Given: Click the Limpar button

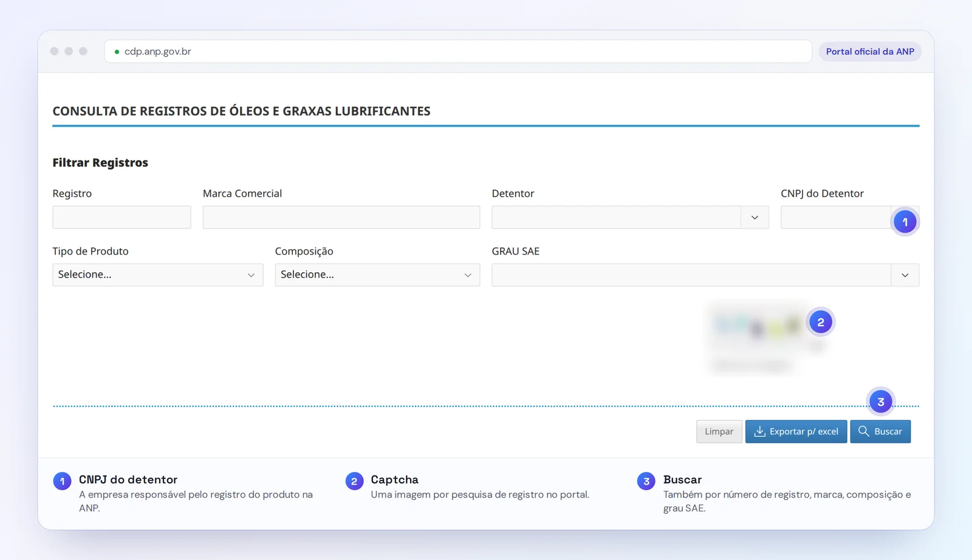Looking at the screenshot, I should 719,431.
